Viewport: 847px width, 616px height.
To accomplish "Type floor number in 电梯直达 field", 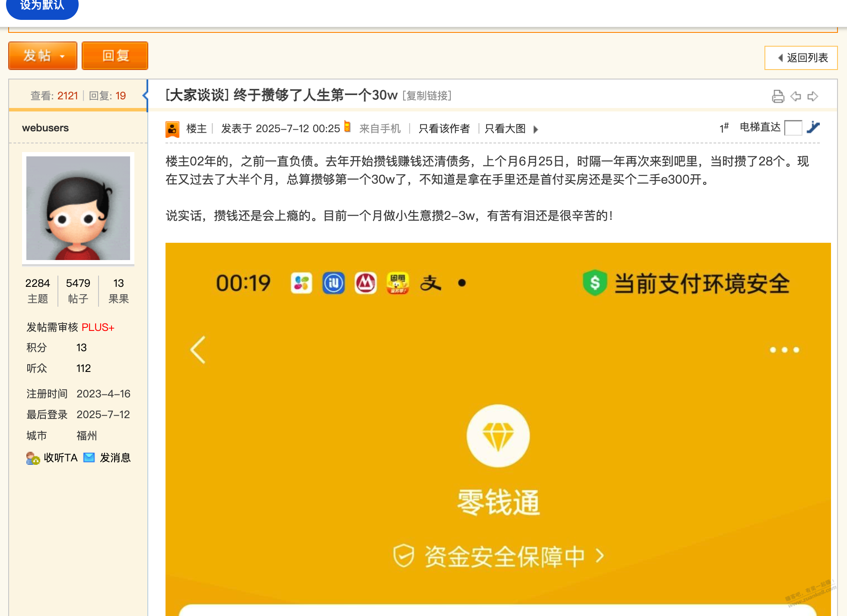I will [x=793, y=128].
